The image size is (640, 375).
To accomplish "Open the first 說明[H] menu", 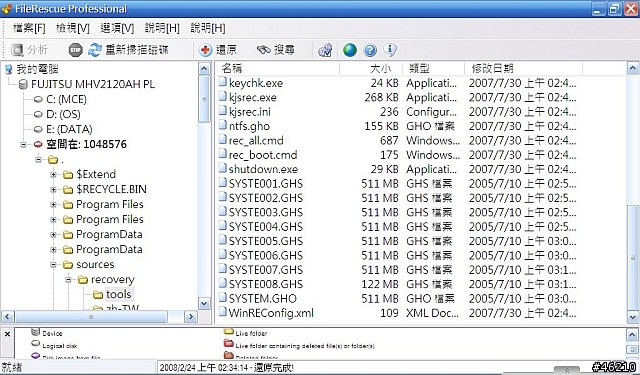I will point(162,28).
